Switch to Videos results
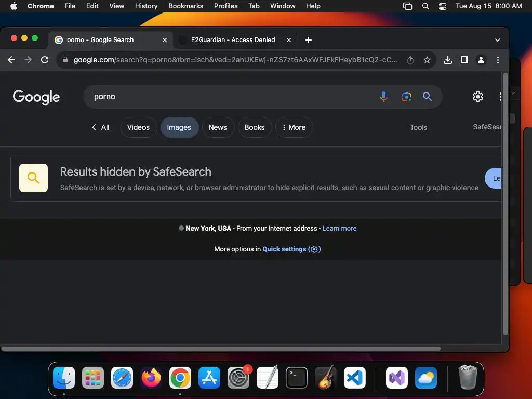This screenshot has width=532, height=399. coord(138,127)
